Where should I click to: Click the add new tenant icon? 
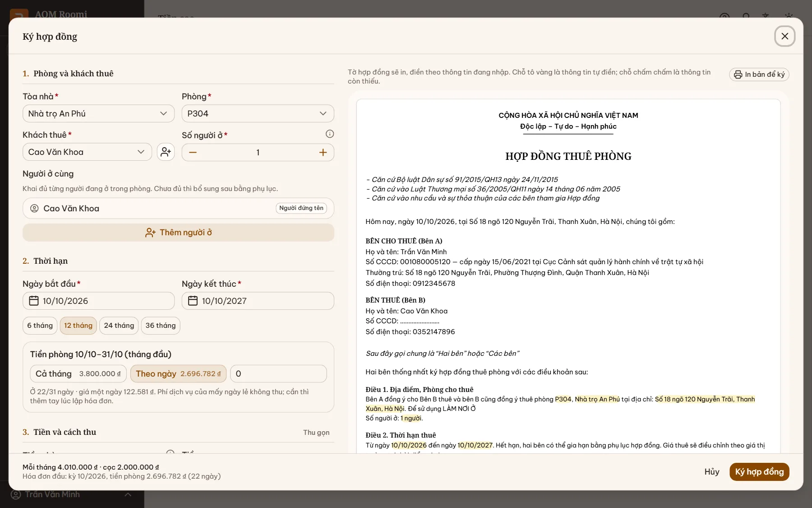pyautogui.click(x=166, y=152)
